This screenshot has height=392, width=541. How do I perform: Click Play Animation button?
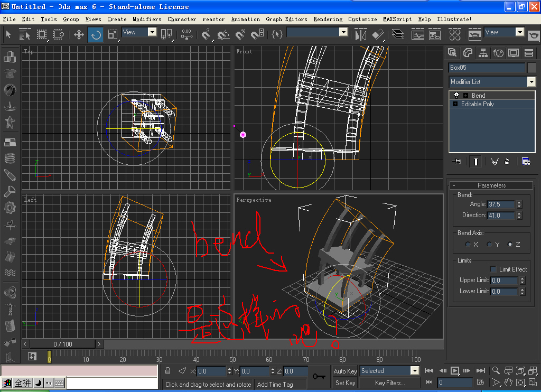455,371
